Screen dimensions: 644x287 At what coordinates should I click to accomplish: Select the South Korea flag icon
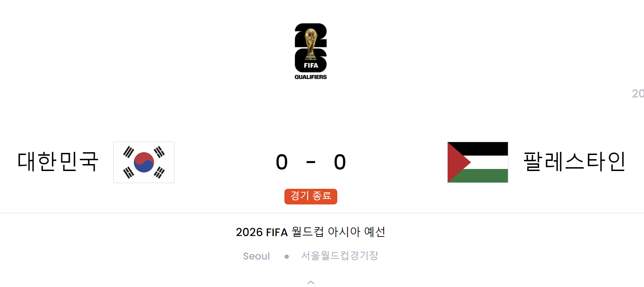click(x=143, y=162)
